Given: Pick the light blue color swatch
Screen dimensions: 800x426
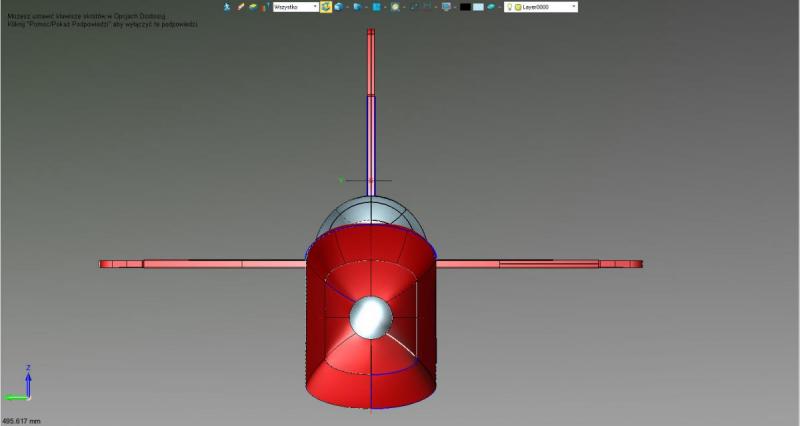Looking at the screenshot, I should point(479,7).
